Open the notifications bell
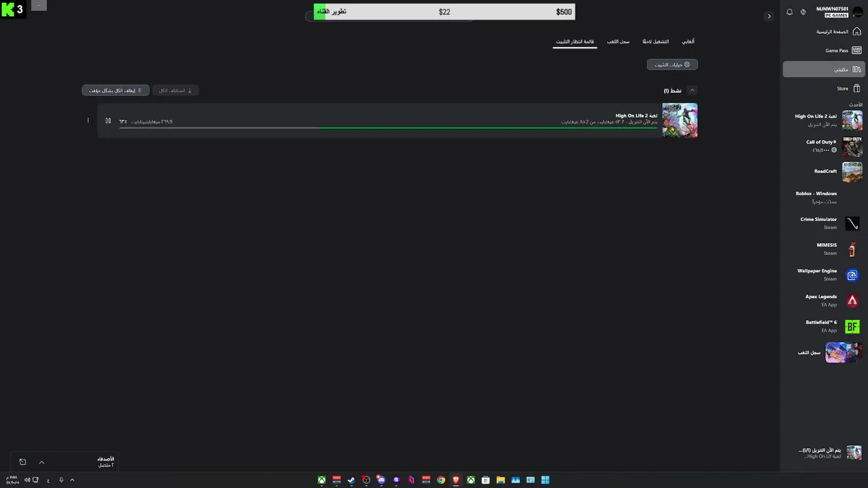The height and width of the screenshot is (488, 868). coord(789,12)
